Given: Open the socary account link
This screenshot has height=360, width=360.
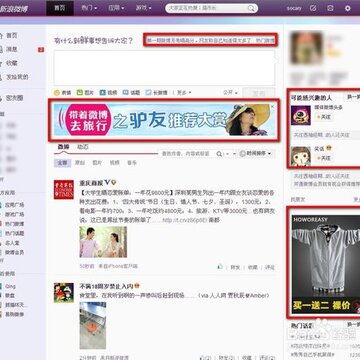Looking at the screenshot, I should point(294,8).
